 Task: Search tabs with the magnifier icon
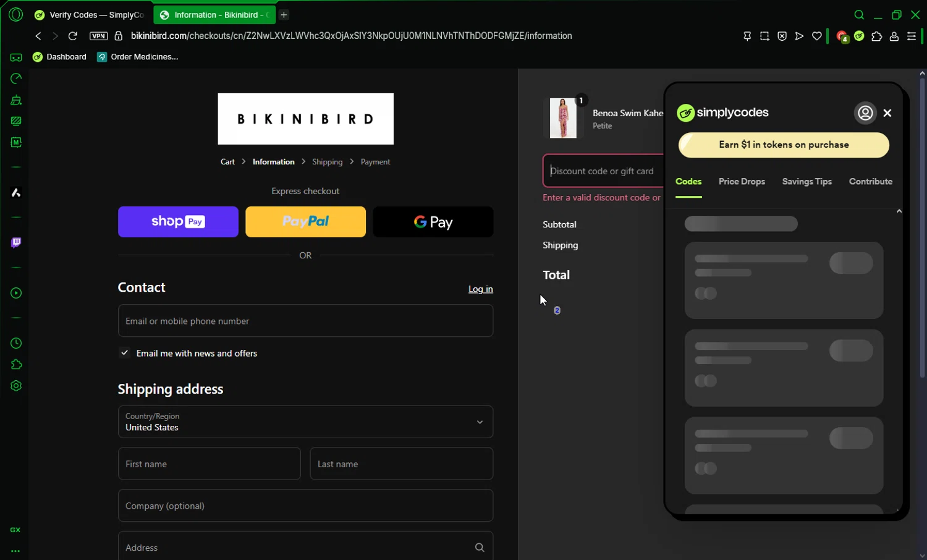(859, 15)
